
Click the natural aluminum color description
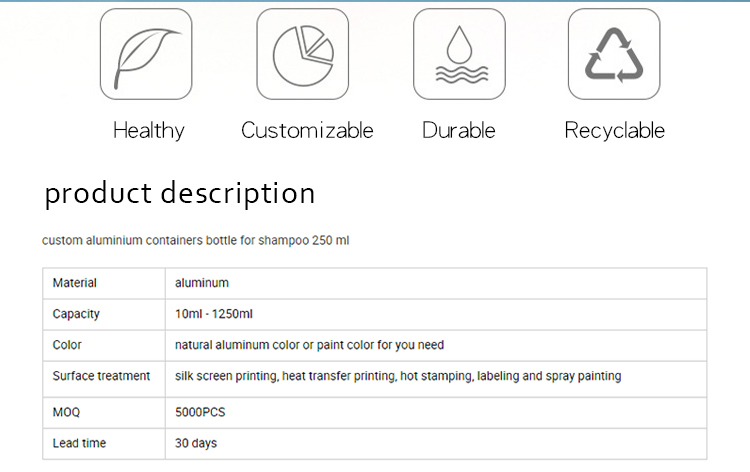[309, 345]
